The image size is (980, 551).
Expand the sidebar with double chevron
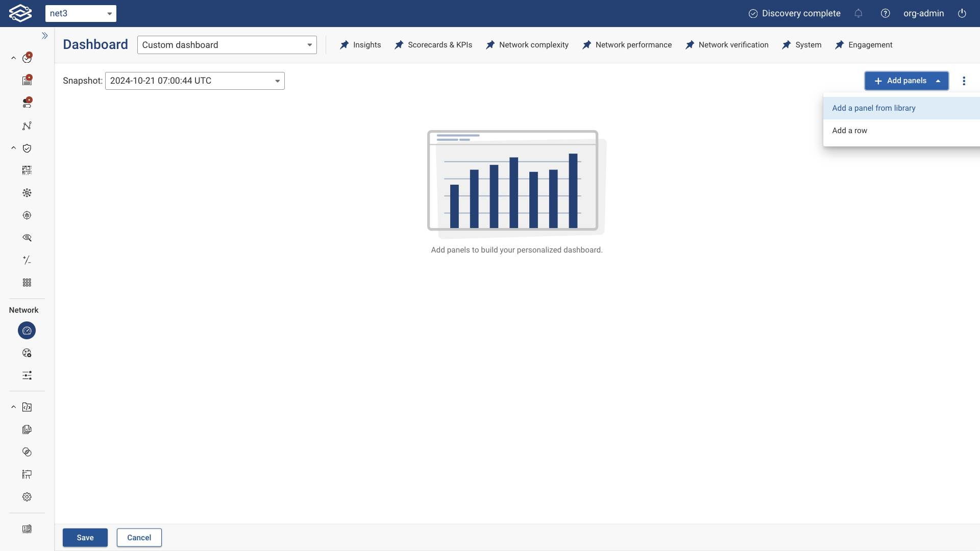coord(45,36)
